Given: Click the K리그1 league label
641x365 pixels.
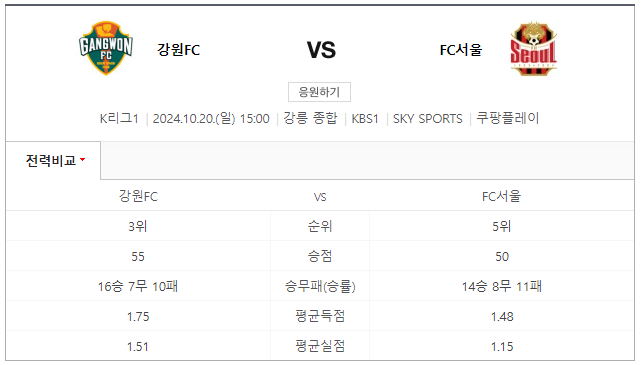Looking at the screenshot, I should pyautogui.click(x=119, y=119).
